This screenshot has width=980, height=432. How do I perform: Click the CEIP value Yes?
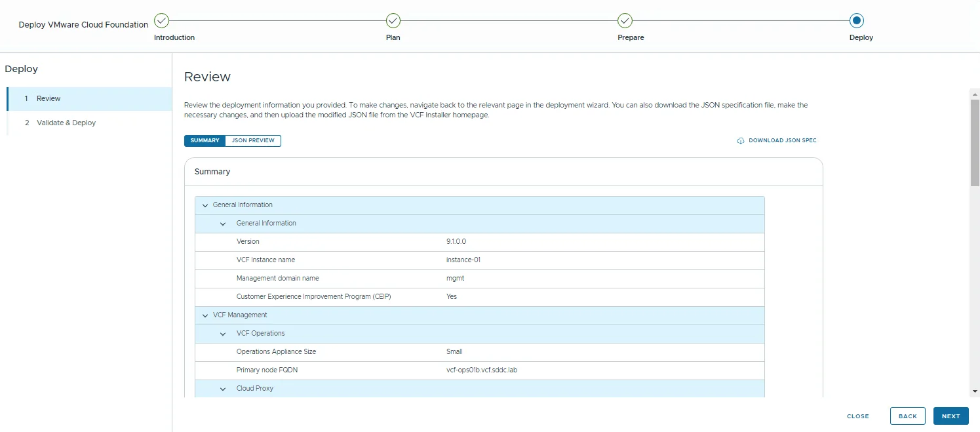tap(452, 297)
